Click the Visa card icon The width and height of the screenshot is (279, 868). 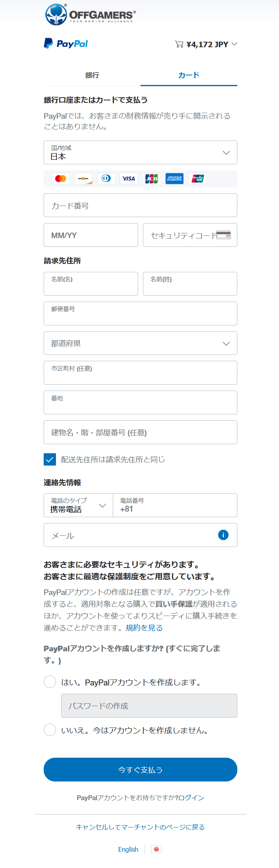point(129,179)
